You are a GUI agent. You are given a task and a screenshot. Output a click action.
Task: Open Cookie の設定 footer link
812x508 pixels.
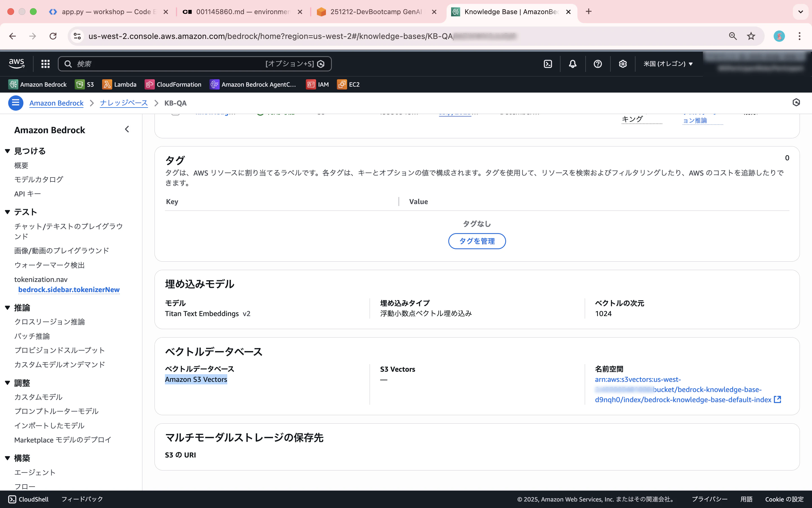click(784, 499)
